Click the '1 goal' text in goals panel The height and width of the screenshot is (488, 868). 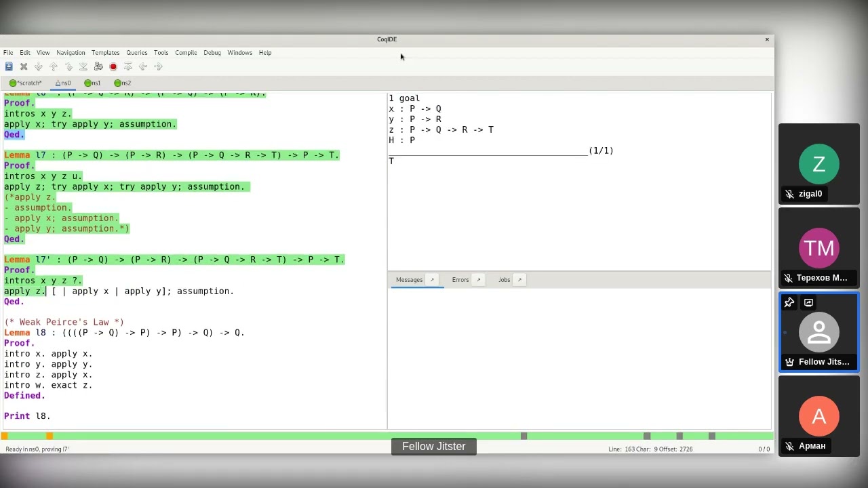pos(404,99)
